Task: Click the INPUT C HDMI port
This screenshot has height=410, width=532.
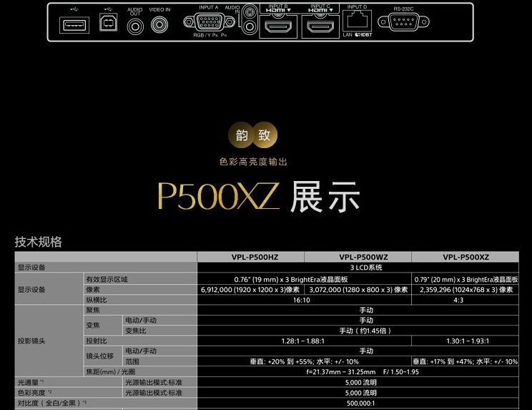Action: [x=319, y=28]
